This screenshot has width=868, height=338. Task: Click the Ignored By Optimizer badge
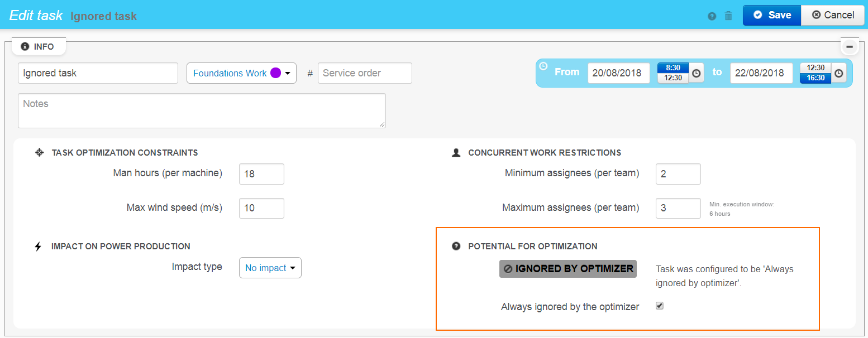click(567, 268)
